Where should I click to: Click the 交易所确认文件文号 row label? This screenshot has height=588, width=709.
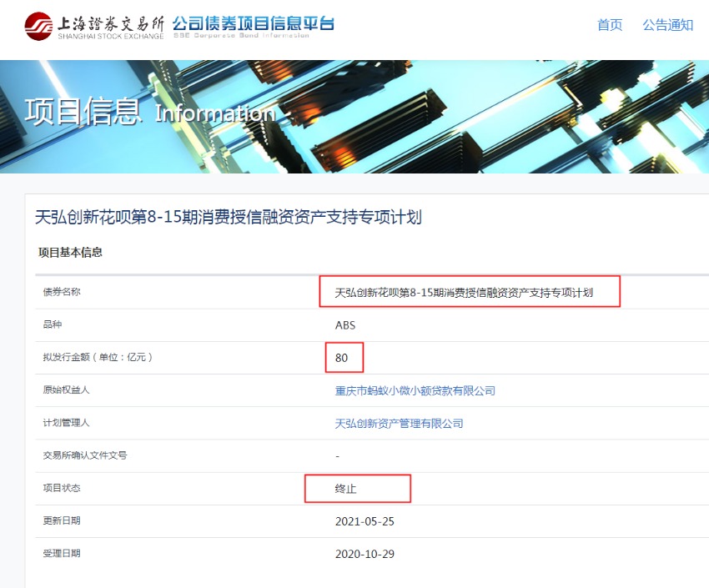point(84,455)
